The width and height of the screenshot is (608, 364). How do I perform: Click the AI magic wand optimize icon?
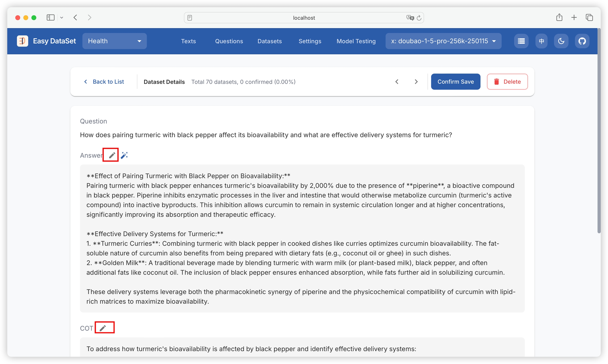click(124, 155)
